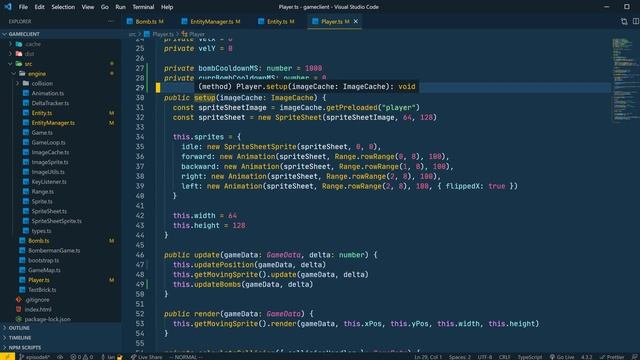640x360 pixels.
Task: Open the View menu
Action: [x=88, y=7]
